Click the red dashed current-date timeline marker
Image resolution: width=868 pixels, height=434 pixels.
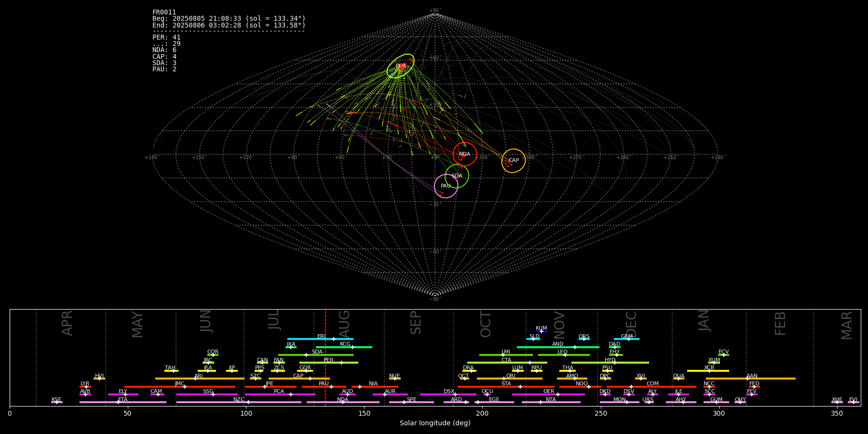[325, 357]
